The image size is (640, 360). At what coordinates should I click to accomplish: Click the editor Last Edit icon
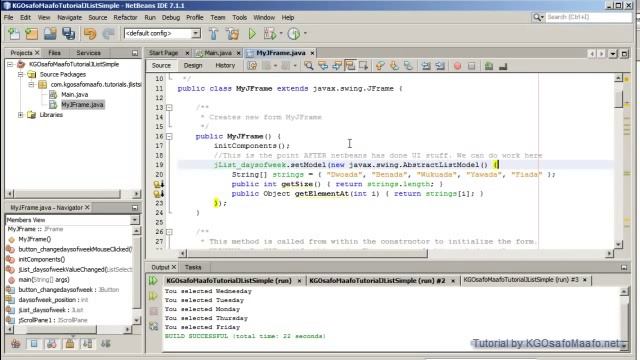click(x=252, y=66)
